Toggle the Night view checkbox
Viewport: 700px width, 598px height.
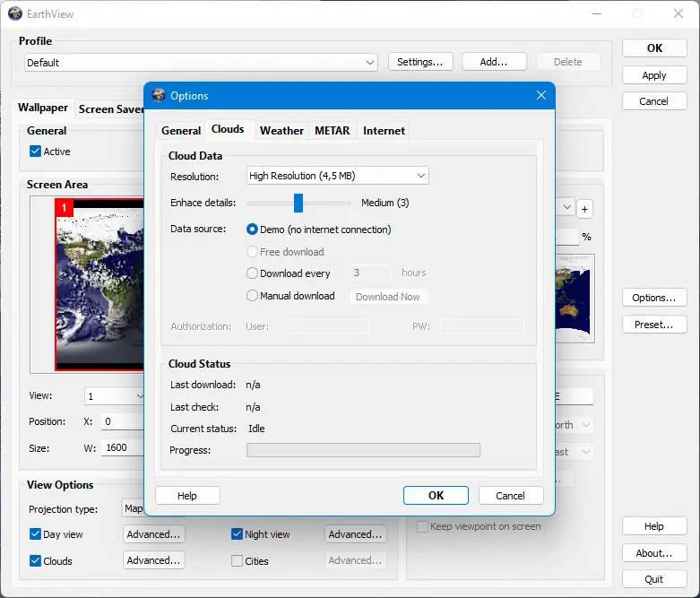[x=237, y=533]
